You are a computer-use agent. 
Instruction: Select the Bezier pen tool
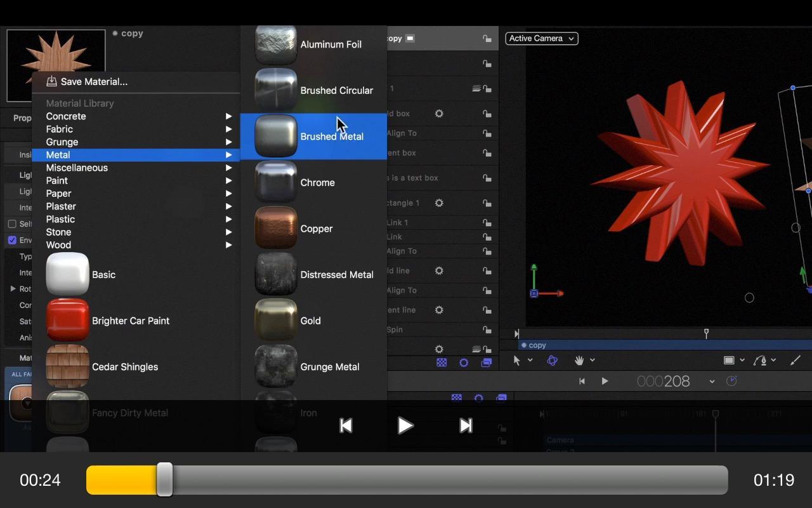coord(760,361)
